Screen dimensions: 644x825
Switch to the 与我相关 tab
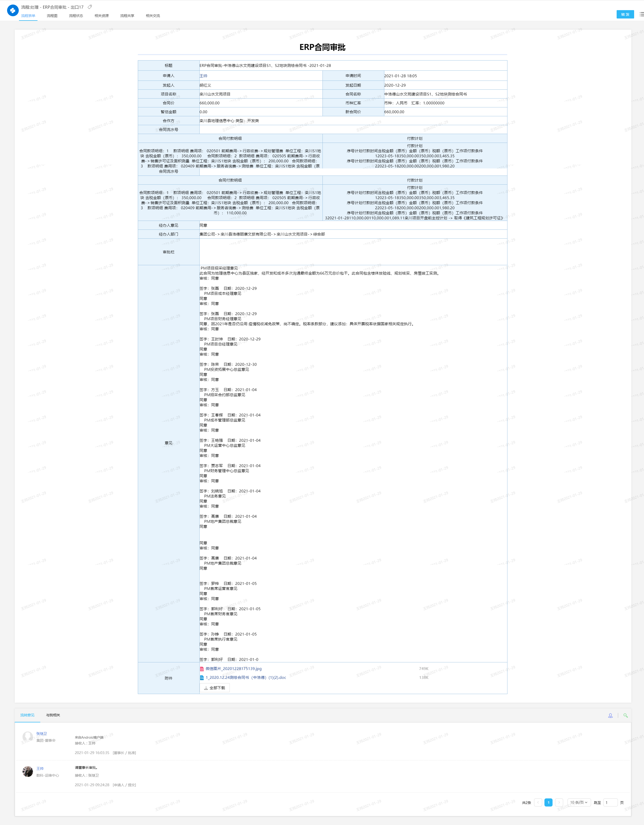pyautogui.click(x=53, y=715)
